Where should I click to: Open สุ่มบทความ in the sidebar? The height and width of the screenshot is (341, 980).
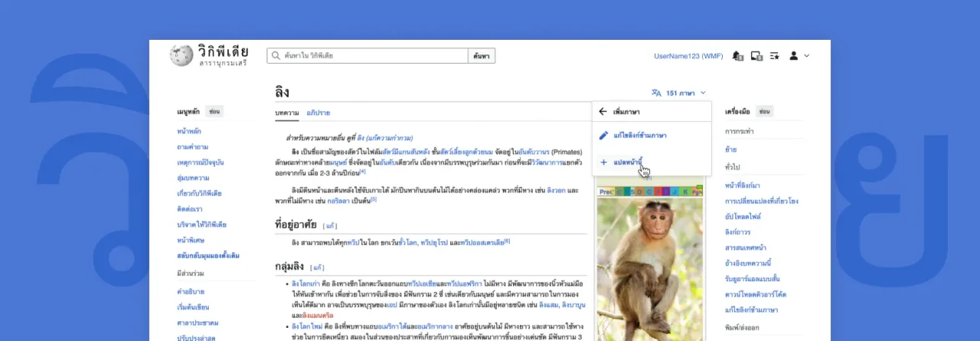click(193, 178)
